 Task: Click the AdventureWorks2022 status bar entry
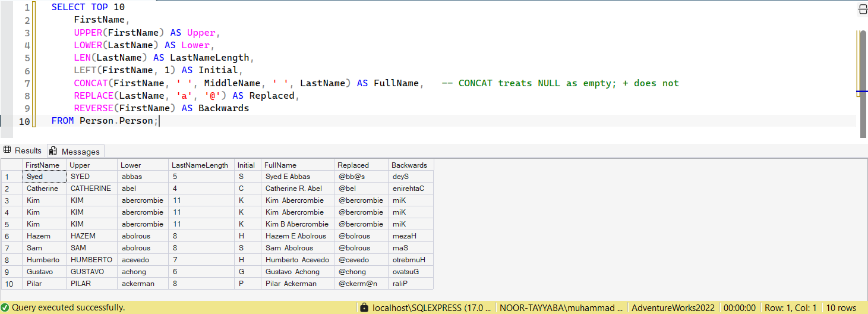click(x=673, y=307)
